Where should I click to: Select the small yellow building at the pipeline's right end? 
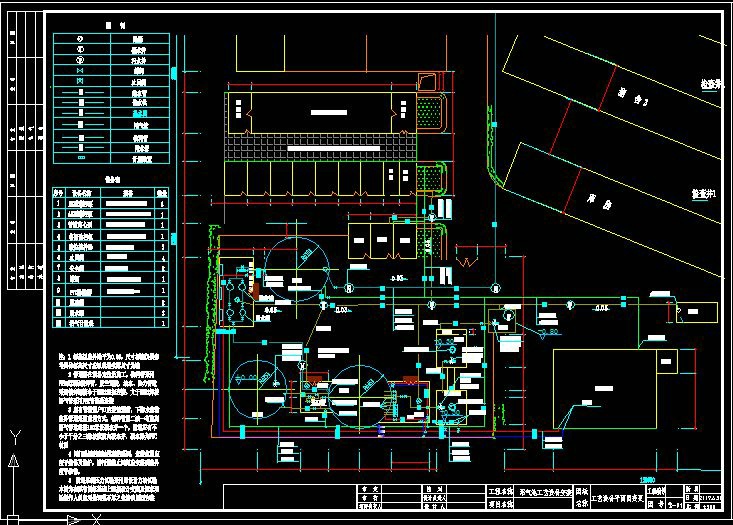click(697, 312)
